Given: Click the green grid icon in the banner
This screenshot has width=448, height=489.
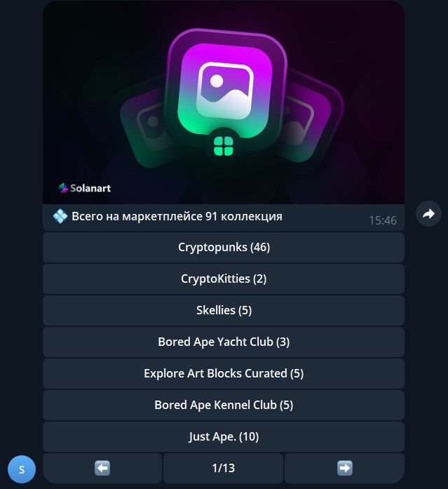Looking at the screenshot, I should click(x=224, y=146).
